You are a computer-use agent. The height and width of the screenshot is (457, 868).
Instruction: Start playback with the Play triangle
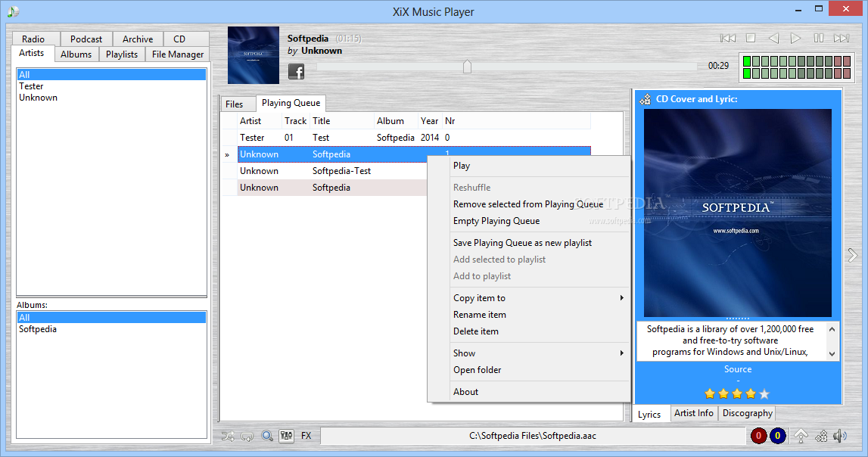pyautogui.click(x=795, y=38)
